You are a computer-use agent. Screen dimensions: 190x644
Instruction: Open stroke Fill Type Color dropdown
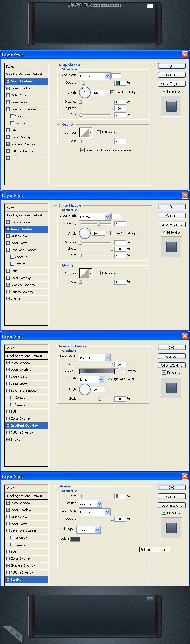(x=98, y=530)
